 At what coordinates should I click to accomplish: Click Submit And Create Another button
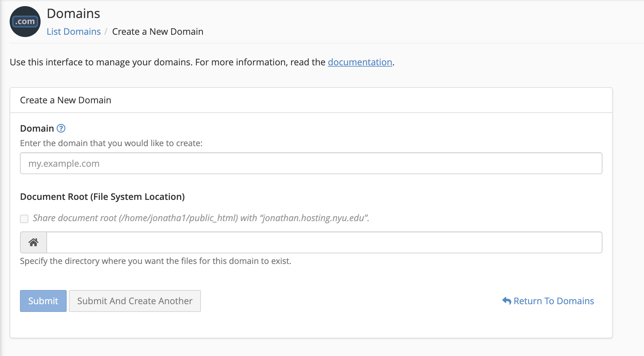pyautogui.click(x=135, y=301)
